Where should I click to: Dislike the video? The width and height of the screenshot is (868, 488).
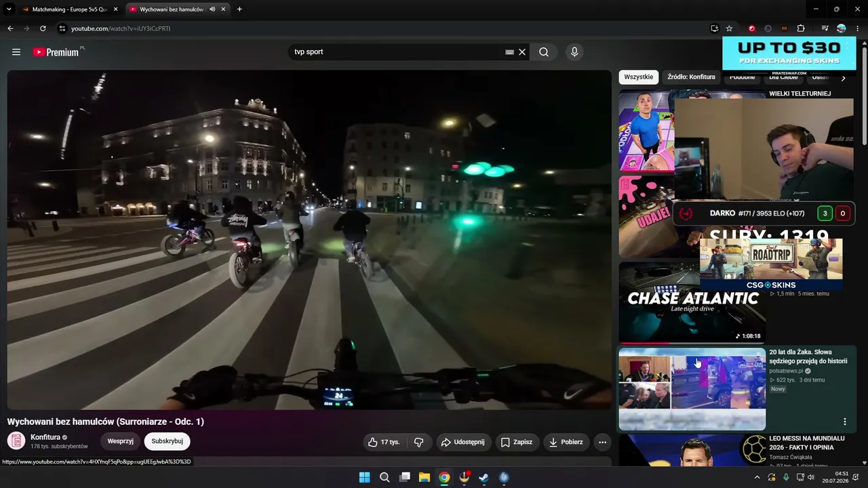tap(419, 442)
